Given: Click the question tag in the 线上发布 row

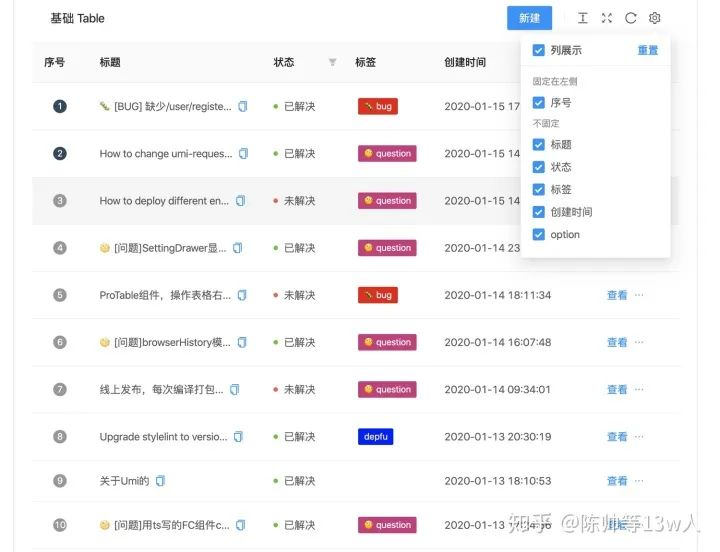Looking at the screenshot, I should (x=387, y=389).
